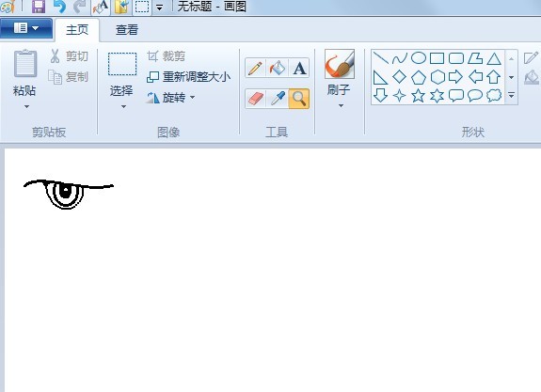541x392 pixels.
Task: Choose the Down arrow shape
Action: point(380,96)
